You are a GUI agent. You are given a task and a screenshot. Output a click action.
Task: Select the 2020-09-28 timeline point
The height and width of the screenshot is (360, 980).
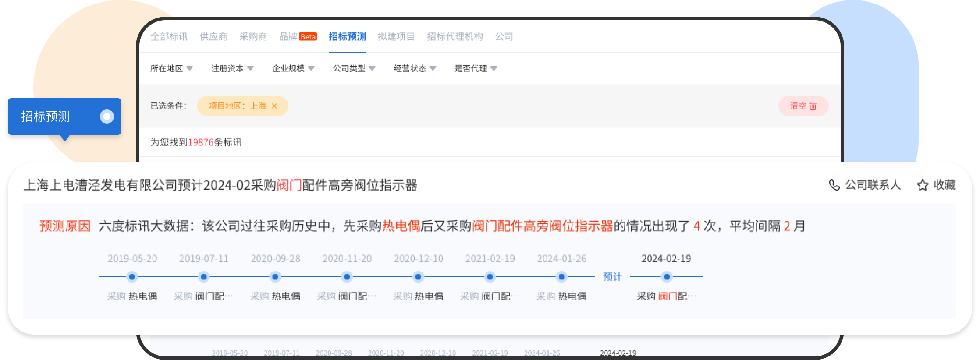point(275,277)
